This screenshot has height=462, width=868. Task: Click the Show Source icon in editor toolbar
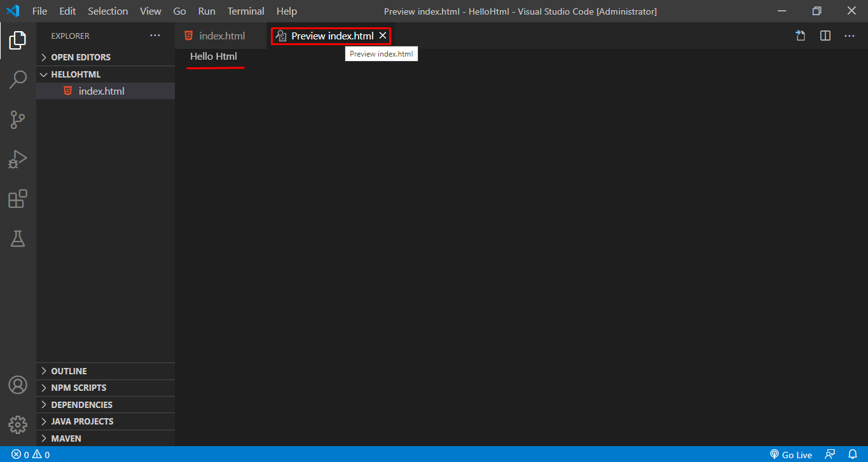pos(801,36)
